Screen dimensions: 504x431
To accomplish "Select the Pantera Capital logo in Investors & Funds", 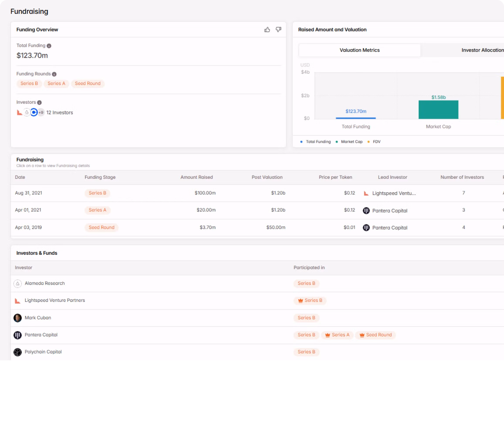I will (x=17, y=335).
